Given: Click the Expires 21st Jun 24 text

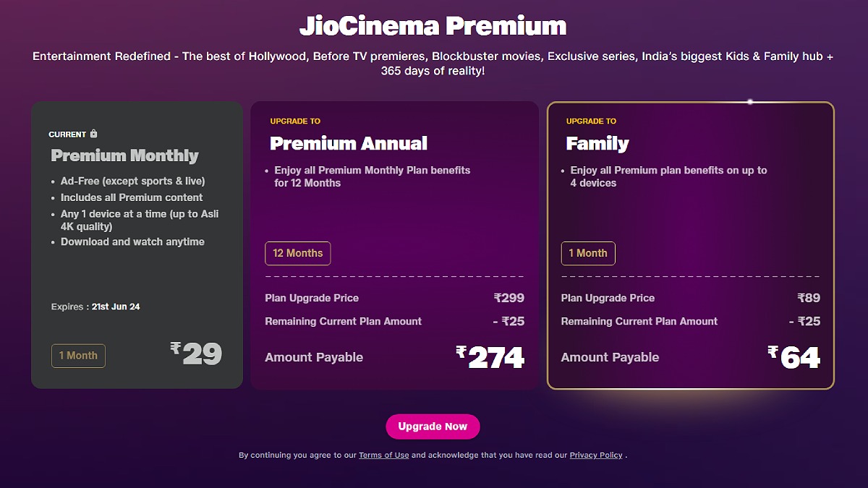Looking at the screenshot, I should pyautogui.click(x=95, y=307).
